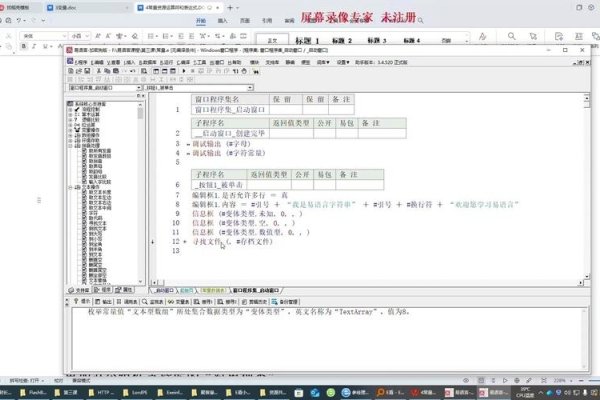Viewport: 600px width, 400px height.
Task: Click the Find toolbar icon in IDE
Action: coord(144,71)
